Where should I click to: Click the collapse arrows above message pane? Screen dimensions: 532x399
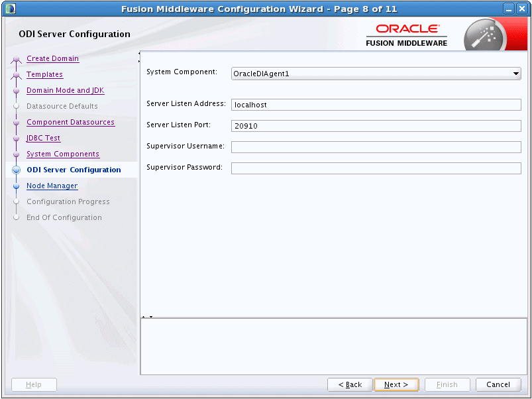coord(147,317)
